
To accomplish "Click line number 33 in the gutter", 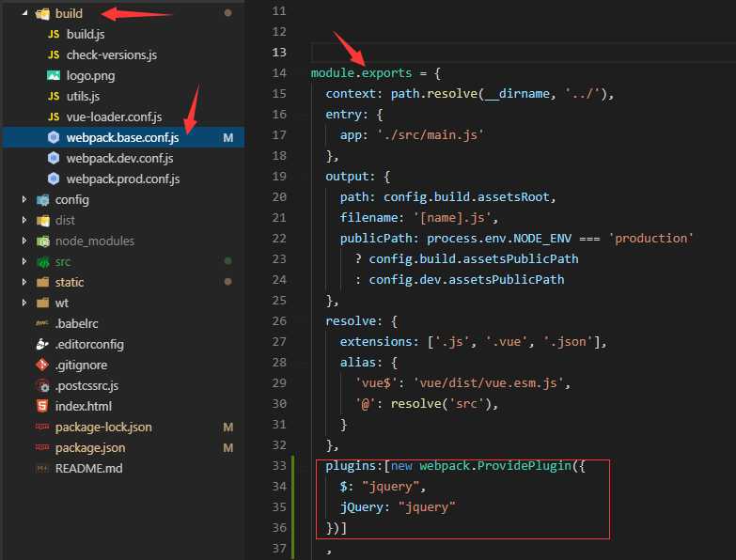I will pyautogui.click(x=279, y=465).
